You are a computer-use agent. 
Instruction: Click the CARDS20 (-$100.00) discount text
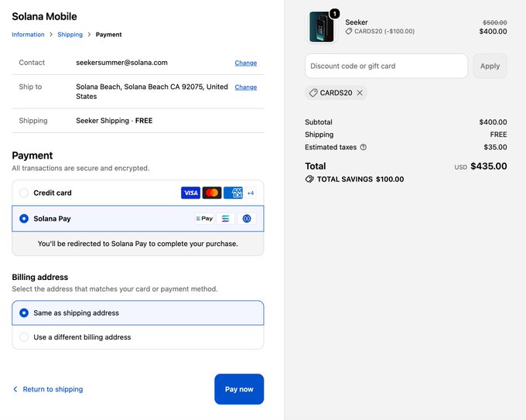tap(384, 31)
